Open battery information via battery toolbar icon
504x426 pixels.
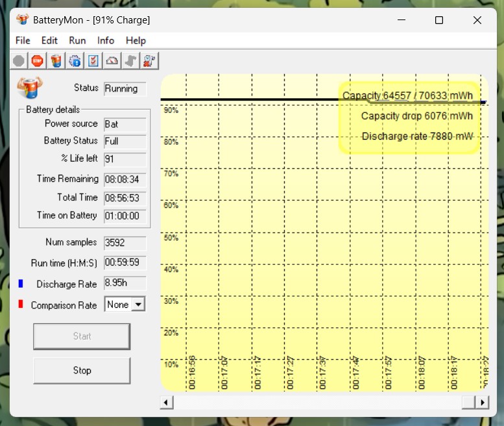pyautogui.click(x=56, y=60)
